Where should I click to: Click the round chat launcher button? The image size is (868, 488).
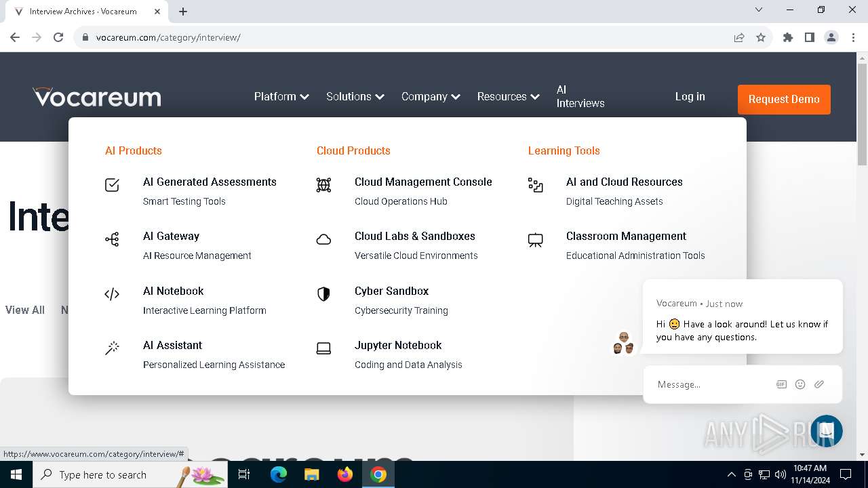point(826,431)
